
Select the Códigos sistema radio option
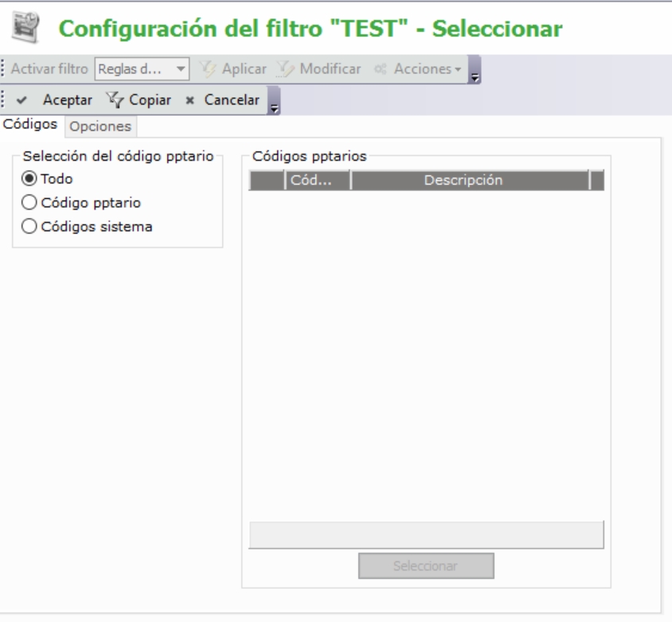29,226
